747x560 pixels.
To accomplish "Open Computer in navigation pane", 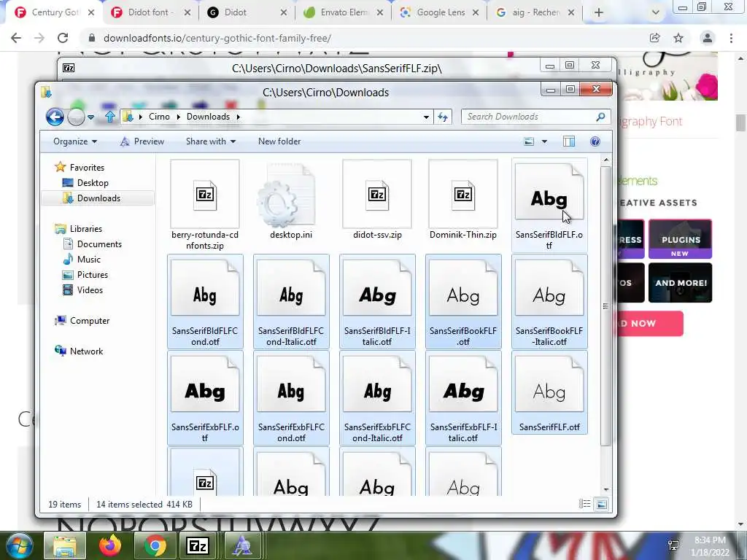I will point(90,321).
